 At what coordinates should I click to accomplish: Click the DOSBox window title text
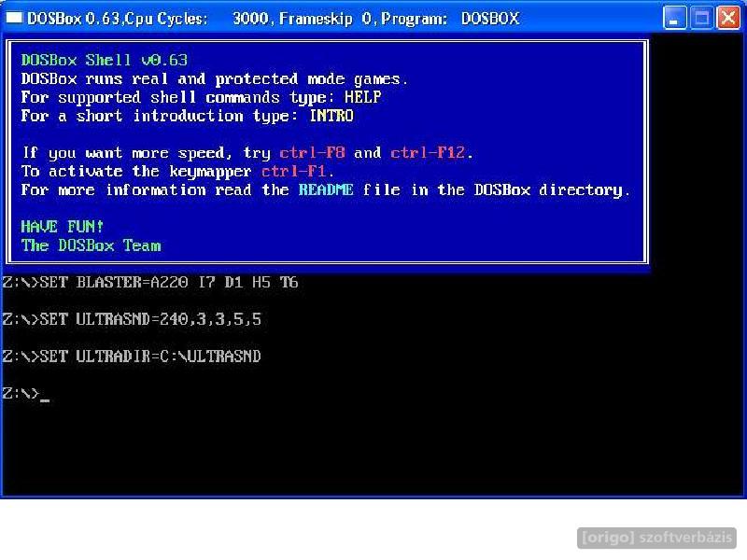tap(273, 19)
